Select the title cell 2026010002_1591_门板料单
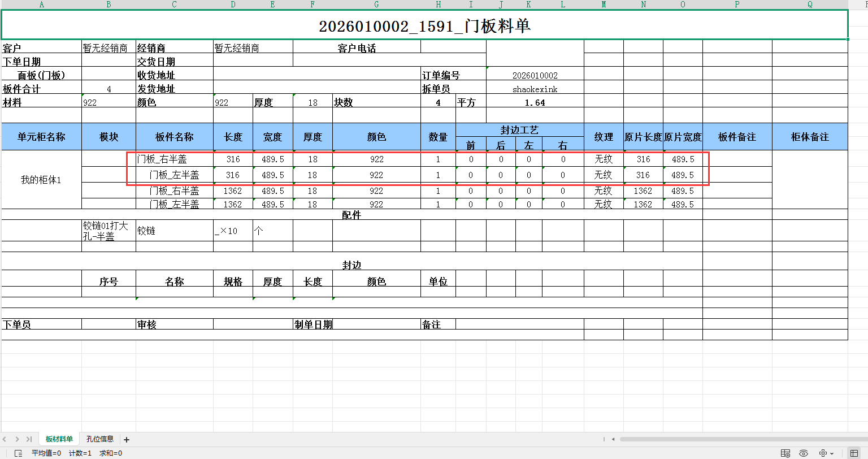This screenshot has height=459, width=868. 425,24
